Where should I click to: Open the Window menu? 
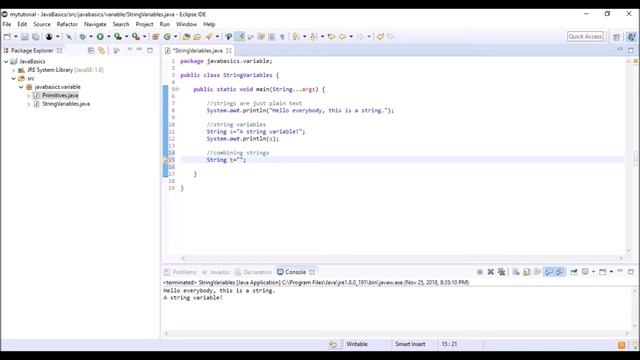[x=186, y=24]
